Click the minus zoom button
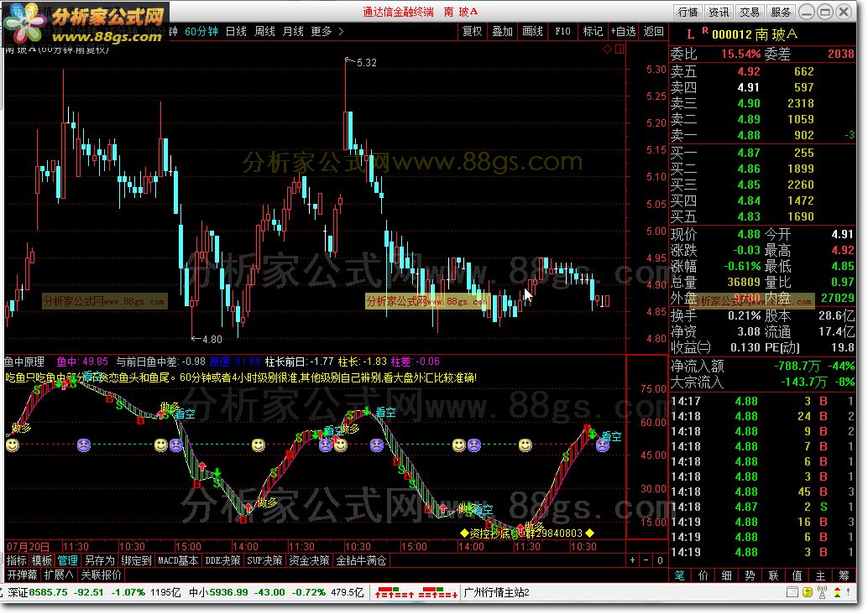The image size is (868, 614). (x=646, y=560)
